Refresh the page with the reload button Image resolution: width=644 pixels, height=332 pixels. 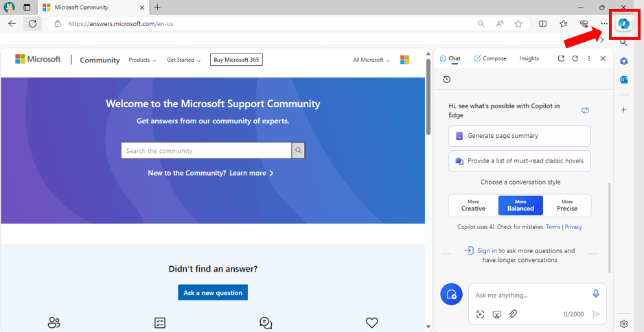point(32,24)
